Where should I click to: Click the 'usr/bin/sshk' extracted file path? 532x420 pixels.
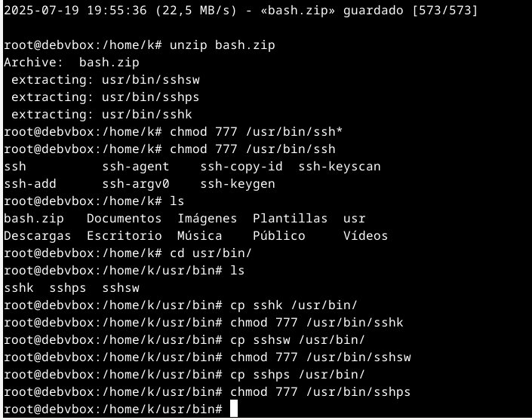pyautogui.click(x=147, y=115)
